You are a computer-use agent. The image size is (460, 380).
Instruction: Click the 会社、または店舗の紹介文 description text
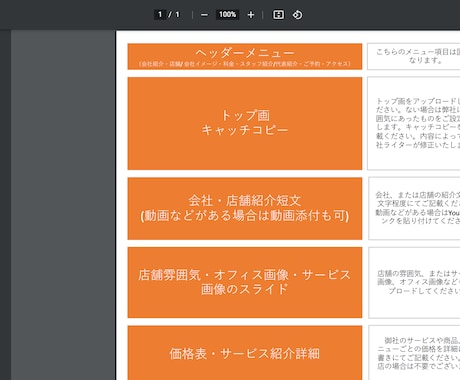pos(418,208)
